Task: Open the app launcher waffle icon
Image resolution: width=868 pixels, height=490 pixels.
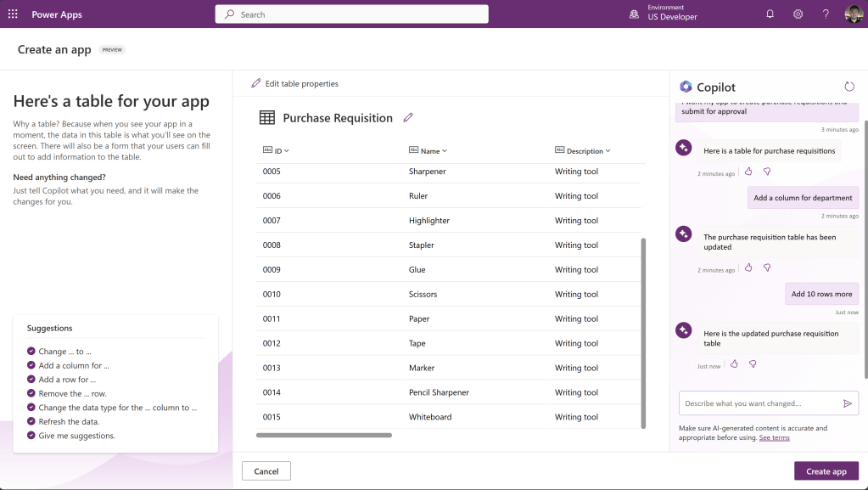Action: pos(13,14)
